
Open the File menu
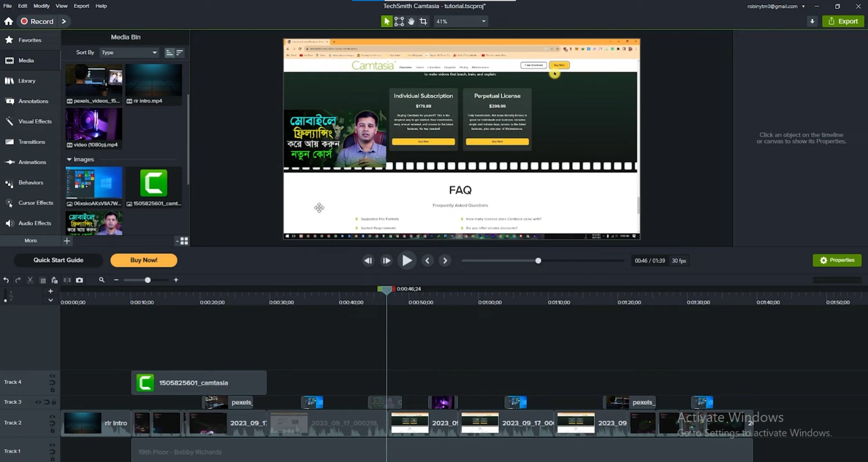click(8, 6)
